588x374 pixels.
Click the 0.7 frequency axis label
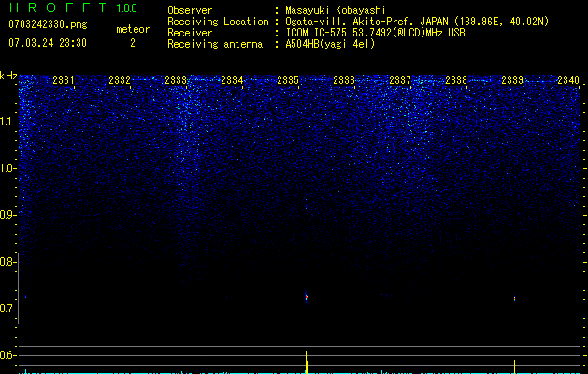[7, 309]
